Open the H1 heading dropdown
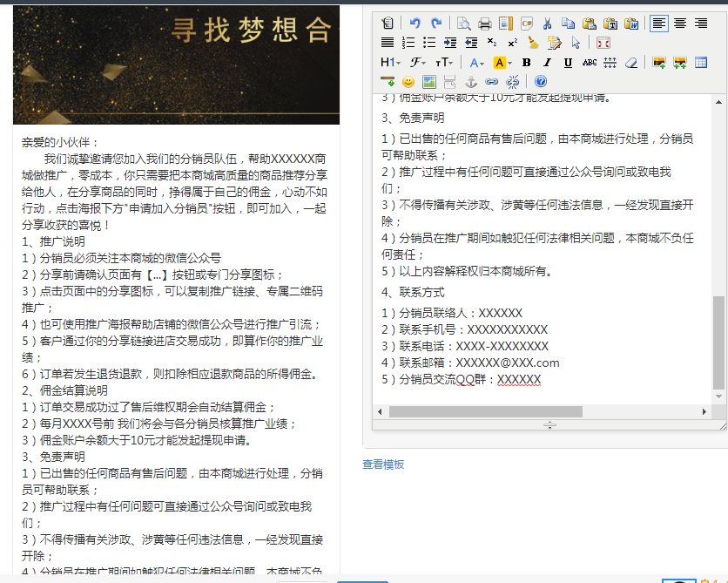This screenshot has height=583, width=728. tap(390, 63)
